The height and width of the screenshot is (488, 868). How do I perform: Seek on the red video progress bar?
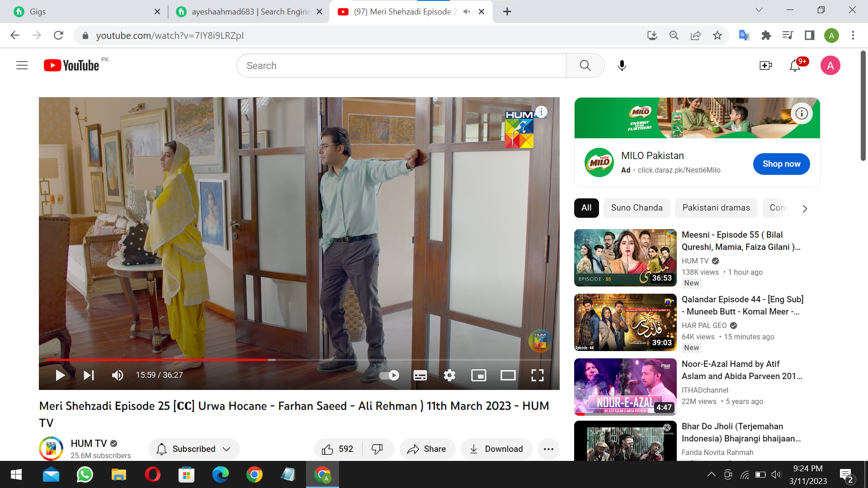pyautogui.click(x=299, y=360)
